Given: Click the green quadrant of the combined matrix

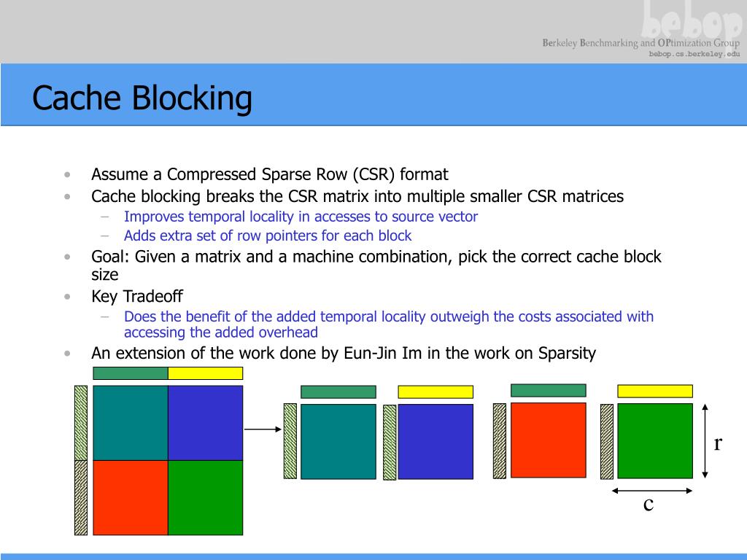Looking at the screenshot, I should (x=205, y=497).
